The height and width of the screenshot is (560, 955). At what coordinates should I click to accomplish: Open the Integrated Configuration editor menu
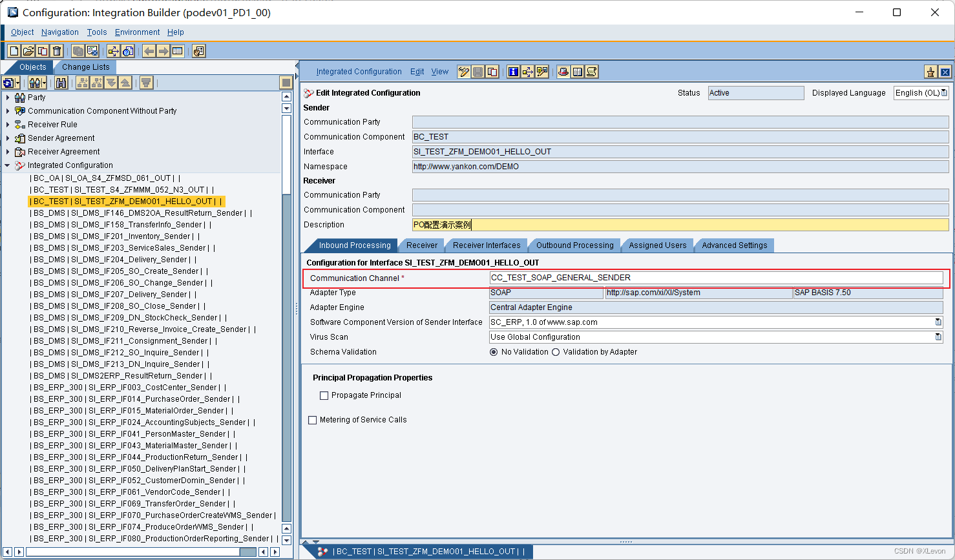tap(359, 72)
